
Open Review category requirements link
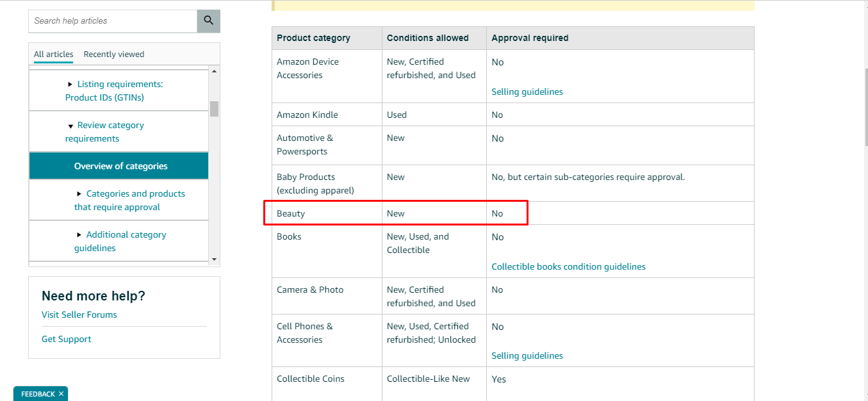click(104, 132)
